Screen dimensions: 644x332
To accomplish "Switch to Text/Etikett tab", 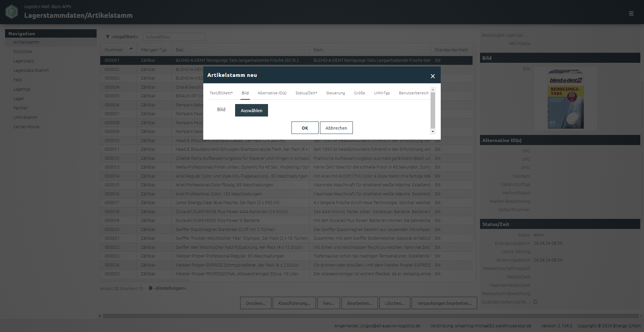I will 221,93.
